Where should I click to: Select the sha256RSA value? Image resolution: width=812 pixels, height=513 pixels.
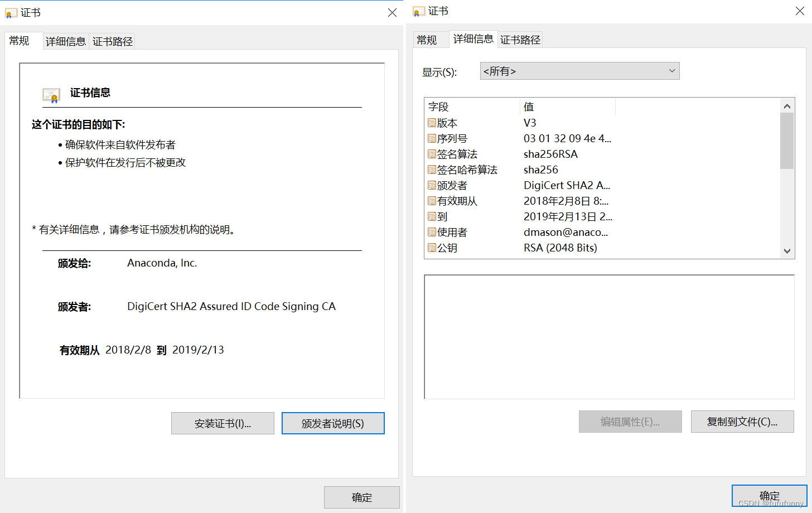click(550, 154)
